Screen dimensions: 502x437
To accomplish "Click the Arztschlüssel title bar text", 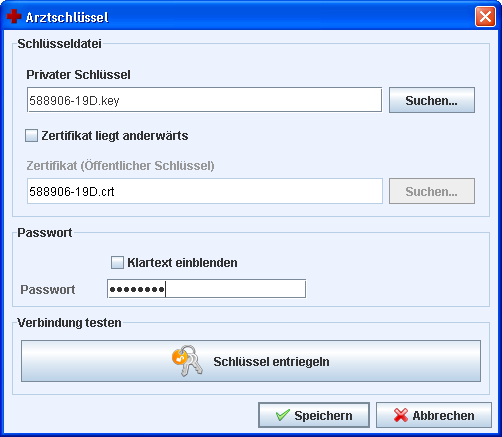I will [67, 17].
